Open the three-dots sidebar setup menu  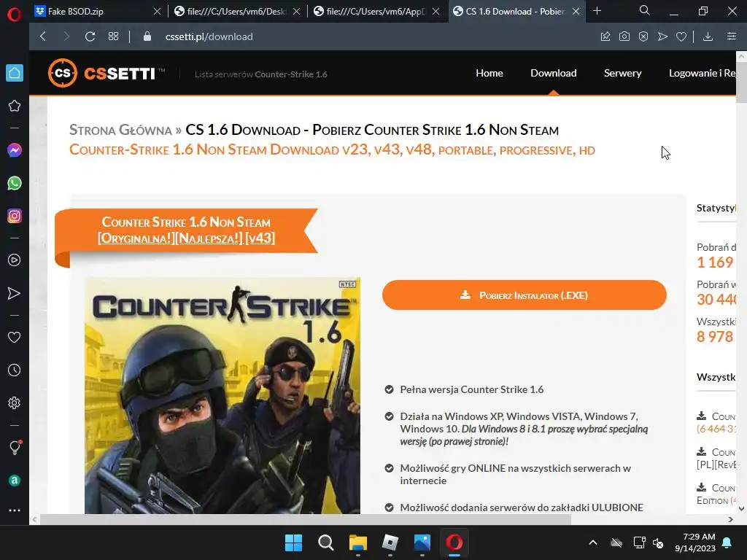[x=15, y=510]
